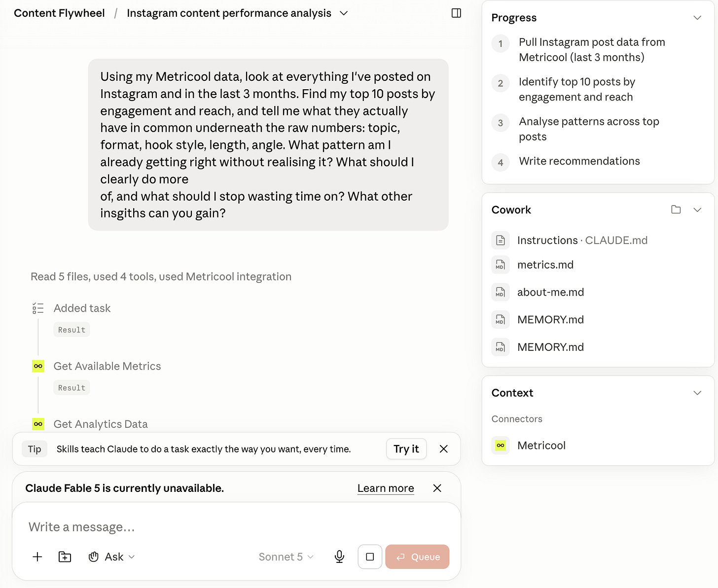Open the Cowork folder icon
The width and height of the screenshot is (718, 588).
click(676, 209)
